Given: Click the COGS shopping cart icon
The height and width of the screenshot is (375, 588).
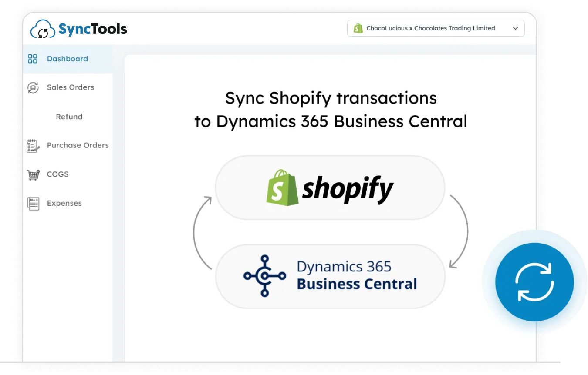Looking at the screenshot, I should click(33, 174).
